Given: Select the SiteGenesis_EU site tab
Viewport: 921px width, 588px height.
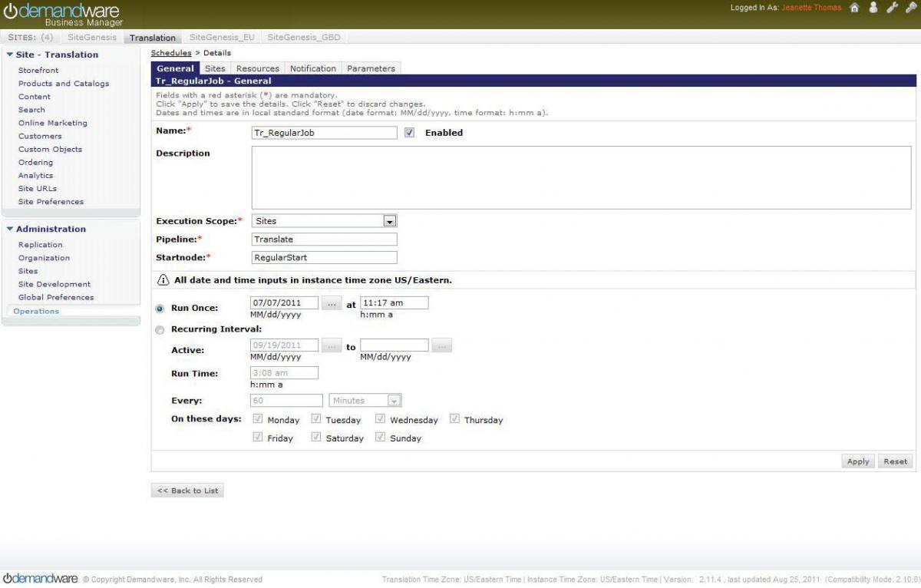Looking at the screenshot, I should (x=222, y=37).
